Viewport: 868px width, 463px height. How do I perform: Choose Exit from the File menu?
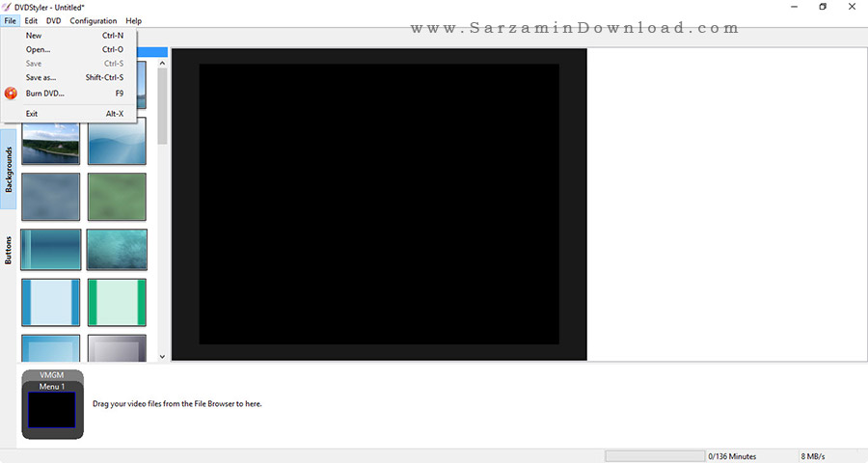68,114
